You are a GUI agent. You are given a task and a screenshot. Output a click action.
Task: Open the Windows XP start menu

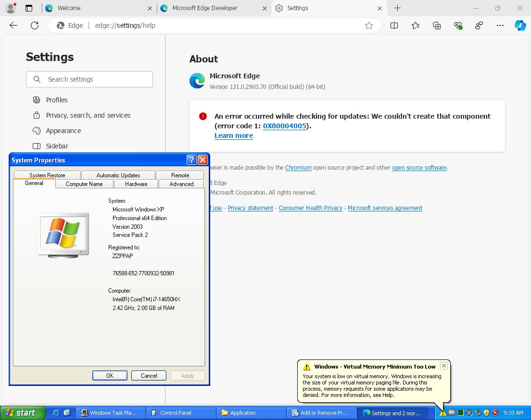pyautogui.click(x=23, y=413)
